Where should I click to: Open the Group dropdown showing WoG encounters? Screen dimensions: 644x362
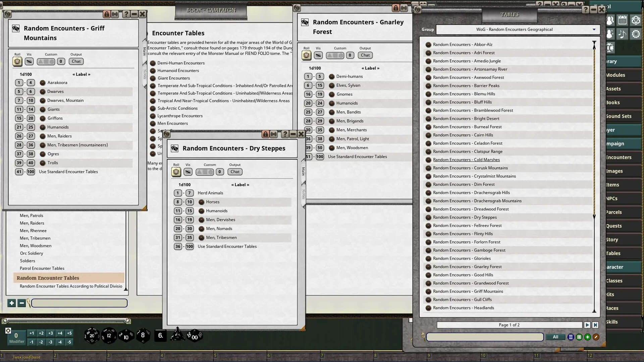[x=515, y=29]
